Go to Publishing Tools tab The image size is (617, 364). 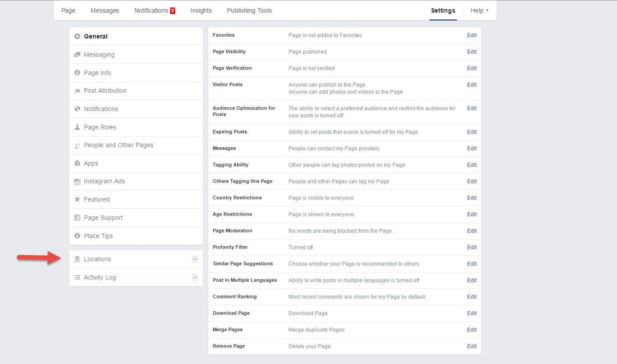[x=249, y=10]
